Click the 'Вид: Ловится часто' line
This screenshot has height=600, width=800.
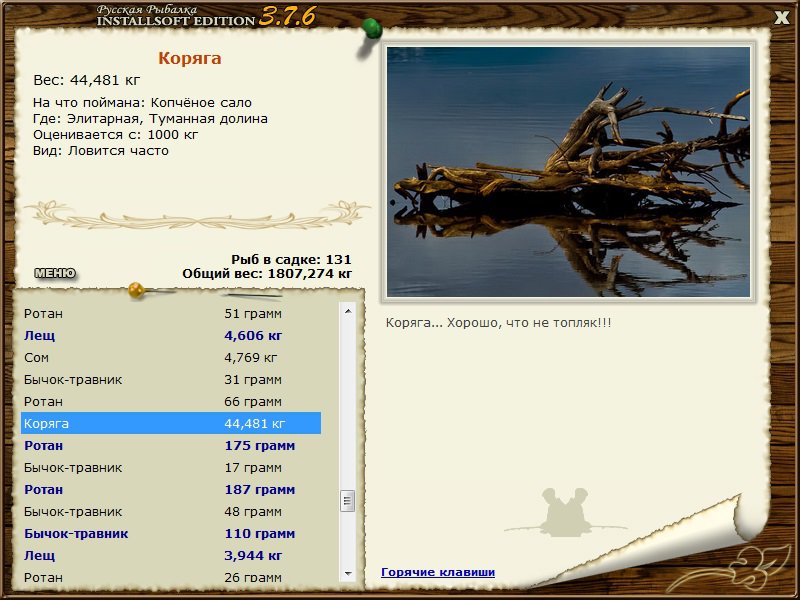(x=101, y=151)
